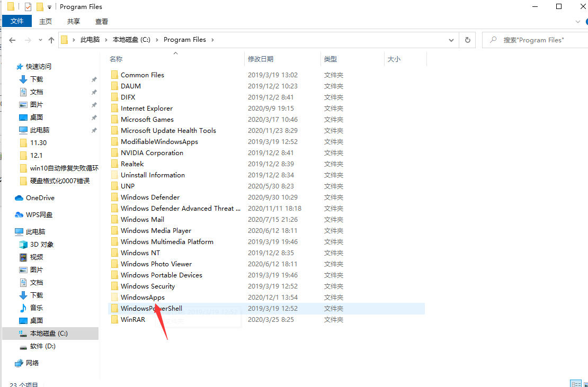This screenshot has width=588, height=387.
Task: Click 本地磁盘 (C:) in breadcrumb path
Action: click(131, 40)
